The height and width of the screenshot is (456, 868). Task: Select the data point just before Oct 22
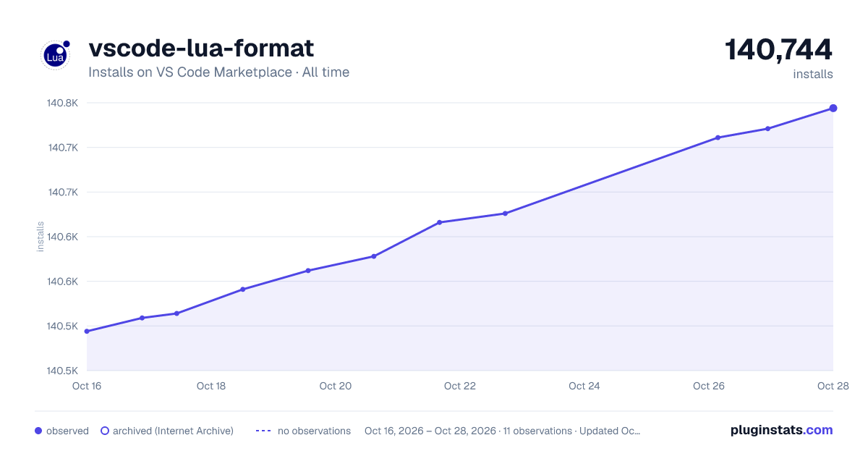click(439, 222)
